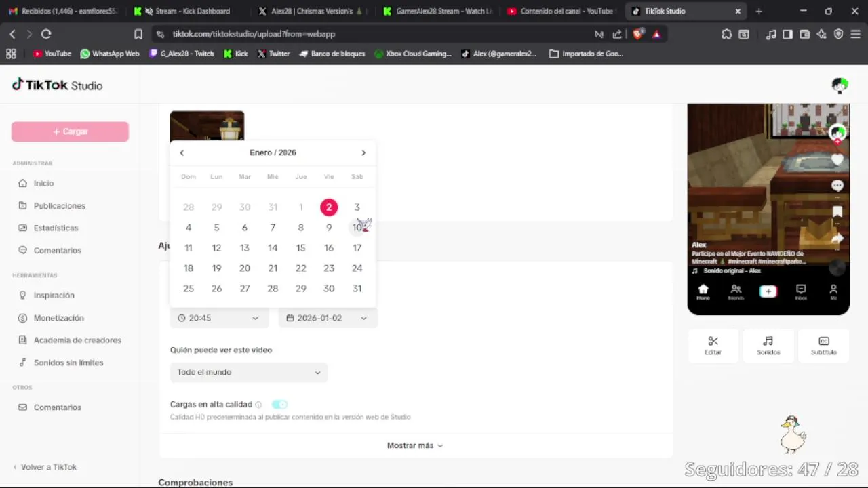Open Monetización in sidebar

click(59, 317)
